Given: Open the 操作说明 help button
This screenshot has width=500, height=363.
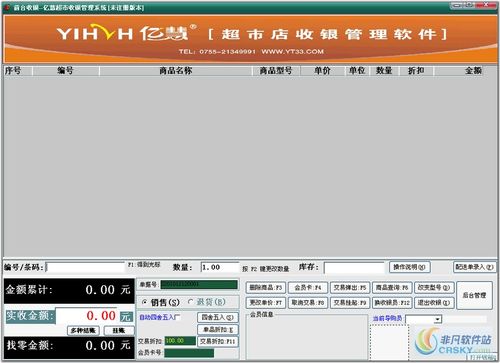Looking at the screenshot, I should [409, 267].
